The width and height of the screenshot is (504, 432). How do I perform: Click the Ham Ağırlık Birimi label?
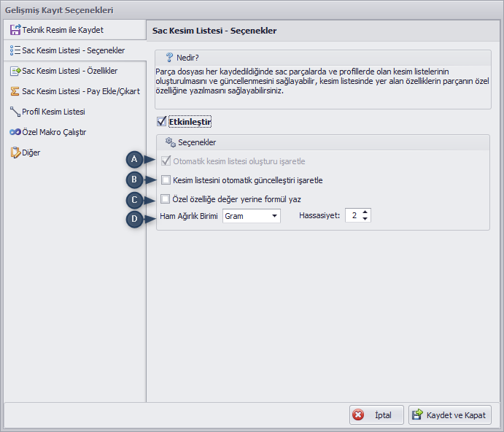tap(189, 216)
